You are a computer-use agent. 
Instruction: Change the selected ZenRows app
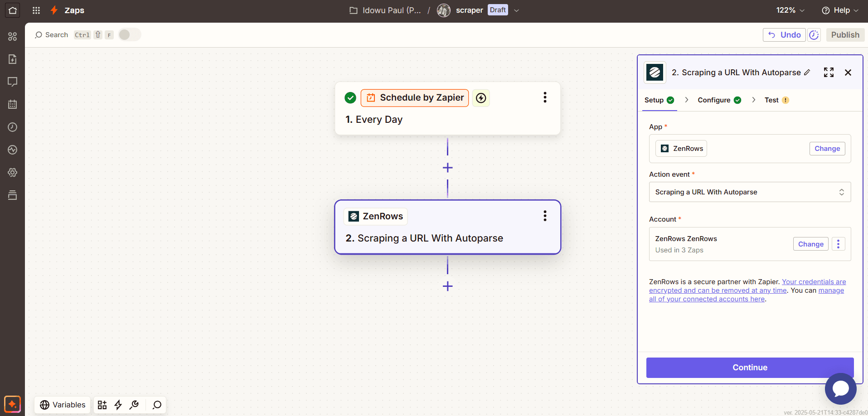[827, 149]
